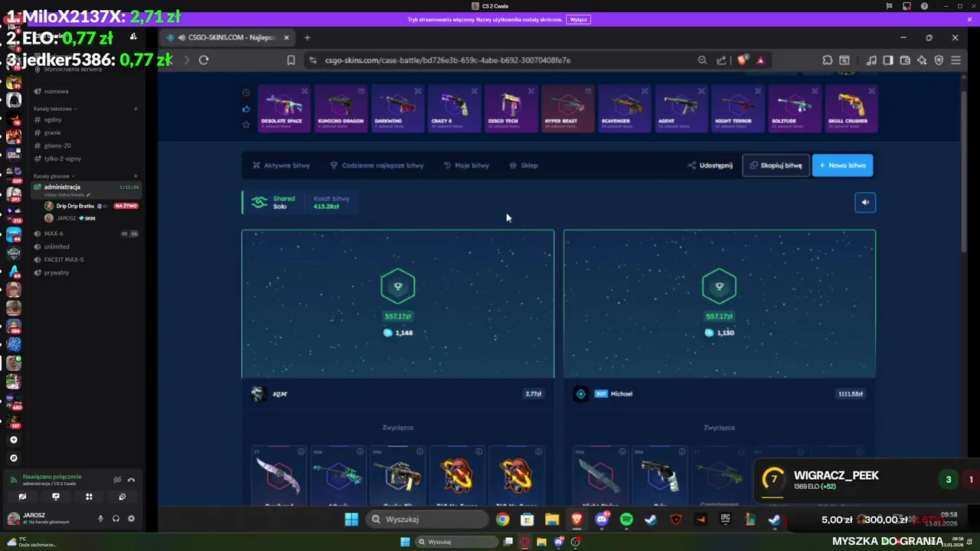
Task: Add a channel to Kanały tekstowe
Action: tap(136, 109)
